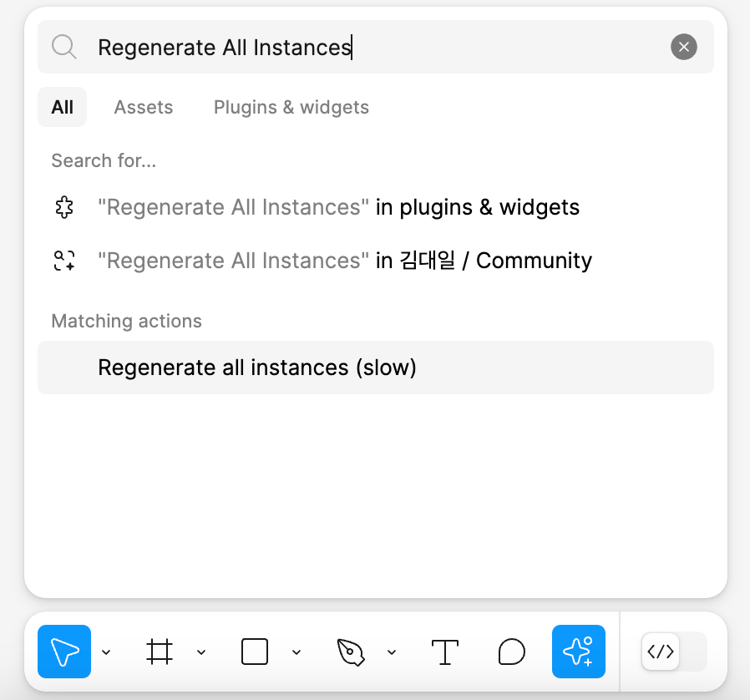Expand the Move tool dropdown arrow

106,652
